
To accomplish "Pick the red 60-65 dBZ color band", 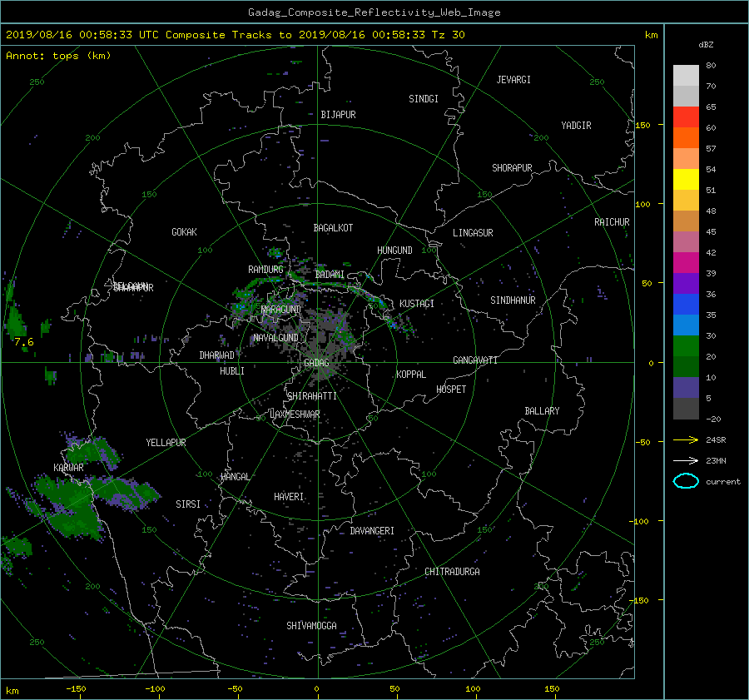I will (x=686, y=117).
